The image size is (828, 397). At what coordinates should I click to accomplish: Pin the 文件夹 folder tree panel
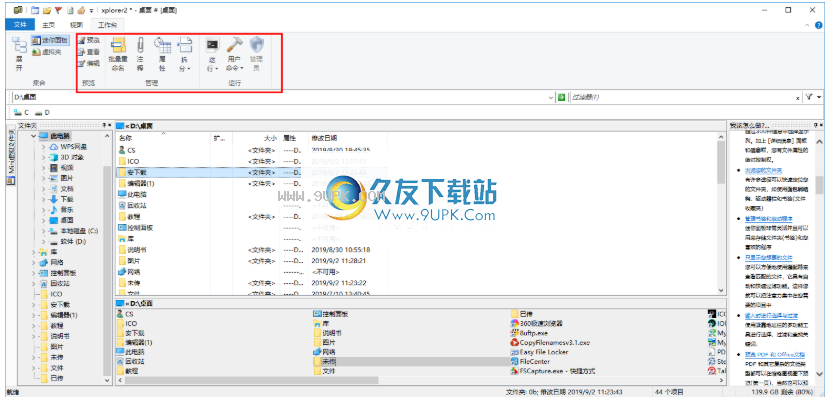pos(104,125)
